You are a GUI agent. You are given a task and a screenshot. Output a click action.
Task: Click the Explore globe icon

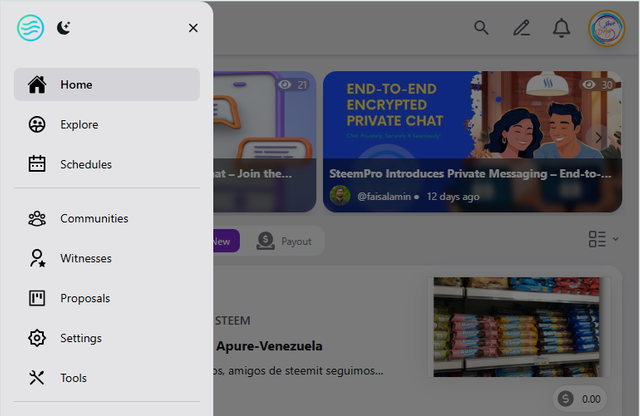37,125
